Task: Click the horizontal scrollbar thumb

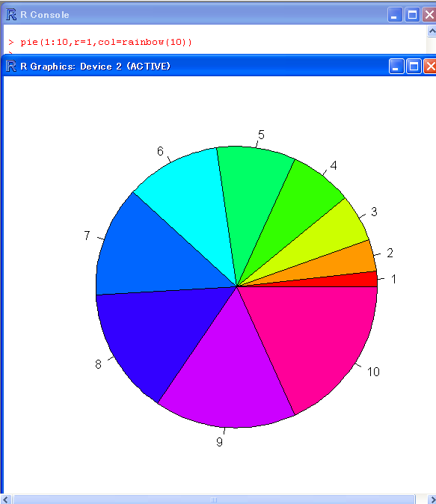Action: pos(214,500)
